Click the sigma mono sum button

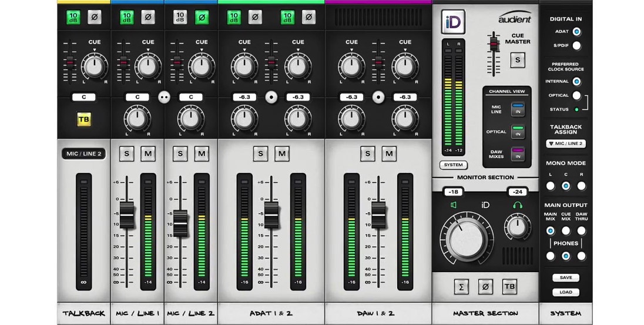(461, 287)
